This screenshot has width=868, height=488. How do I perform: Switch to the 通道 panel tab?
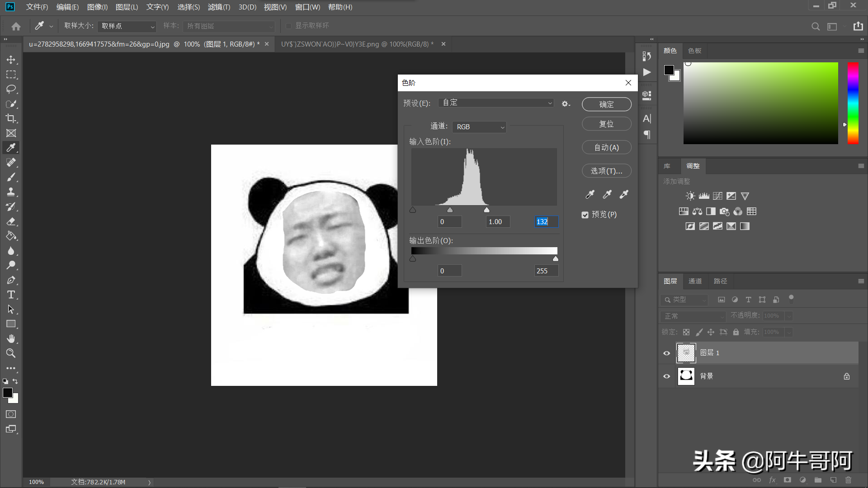pos(695,281)
